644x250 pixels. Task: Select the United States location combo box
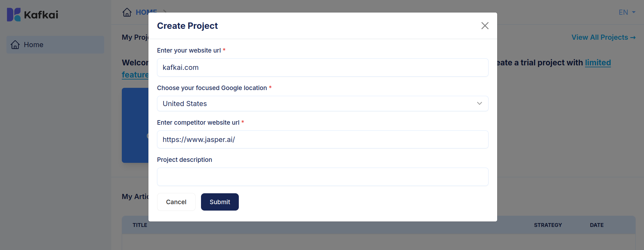point(322,104)
